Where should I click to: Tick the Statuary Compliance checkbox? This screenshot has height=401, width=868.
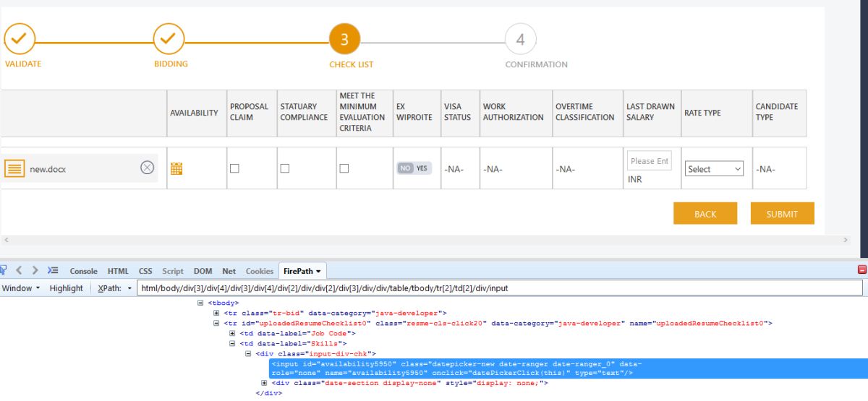click(x=285, y=168)
